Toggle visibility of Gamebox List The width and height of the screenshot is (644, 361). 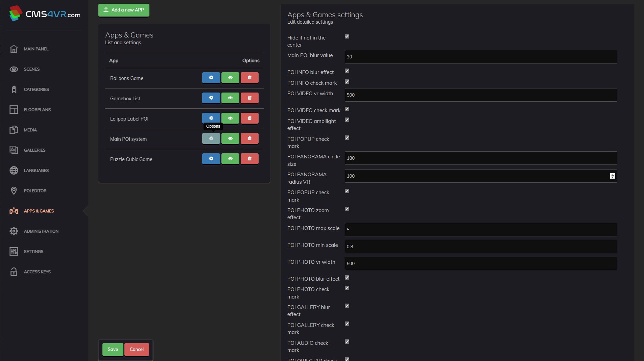[230, 98]
